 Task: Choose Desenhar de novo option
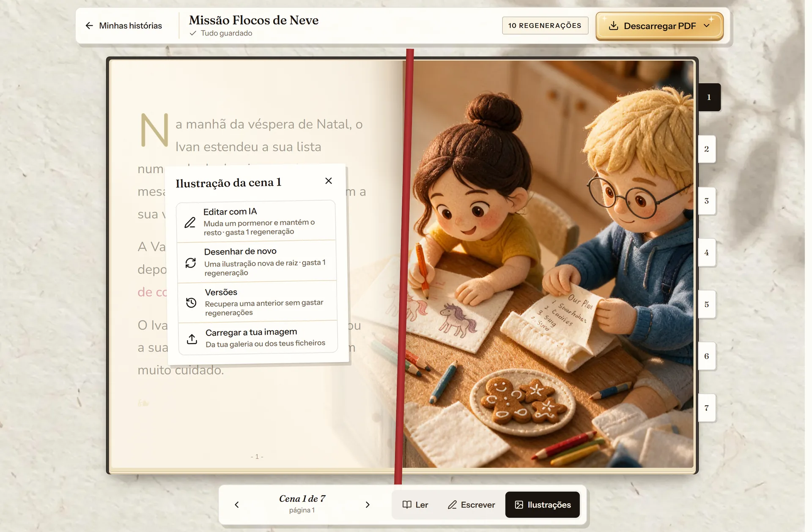(257, 262)
